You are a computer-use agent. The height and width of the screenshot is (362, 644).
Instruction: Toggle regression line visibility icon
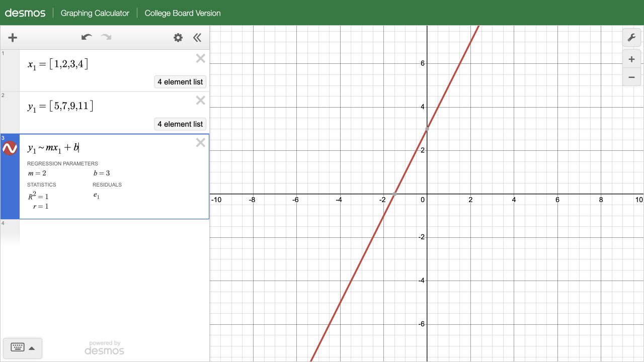pyautogui.click(x=10, y=148)
